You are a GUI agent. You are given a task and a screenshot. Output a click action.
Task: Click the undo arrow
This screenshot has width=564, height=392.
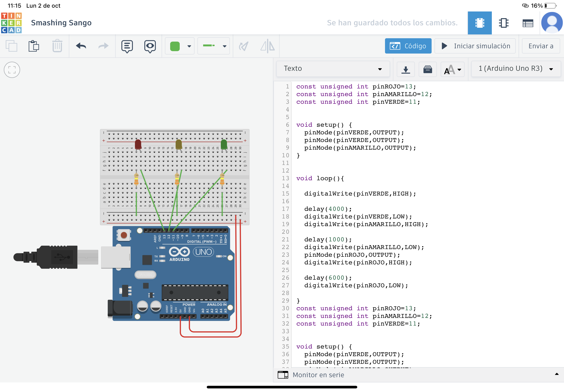click(x=81, y=46)
